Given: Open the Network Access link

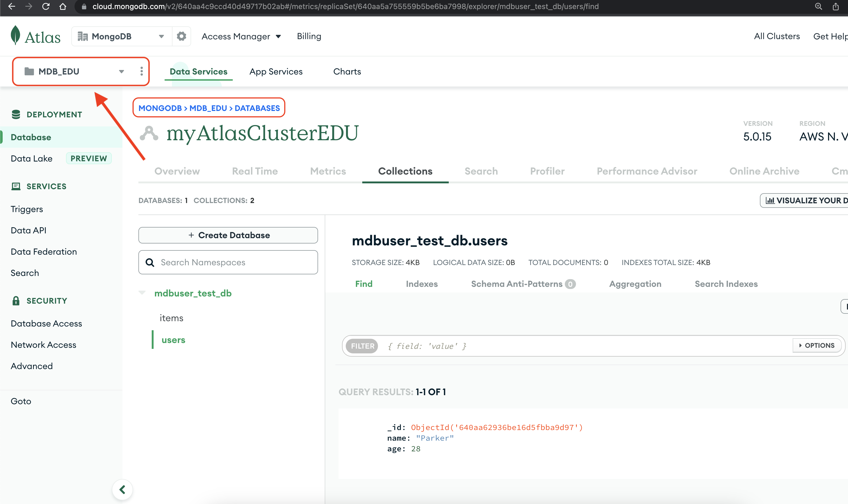Looking at the screenshot, I should (x=43, y=345).
